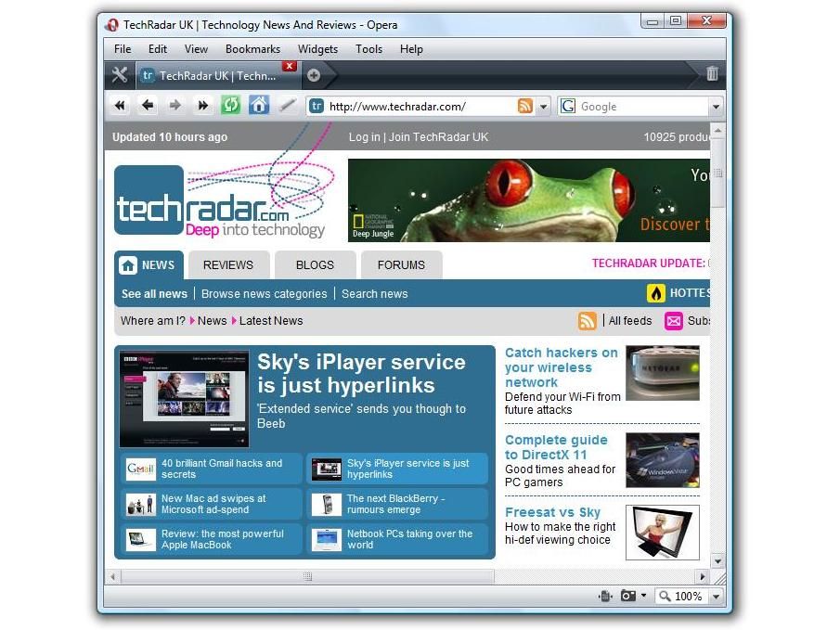840x630 pixels.
Task: Click the Gmail logo thumbnail
Action: tap(141, 469)
